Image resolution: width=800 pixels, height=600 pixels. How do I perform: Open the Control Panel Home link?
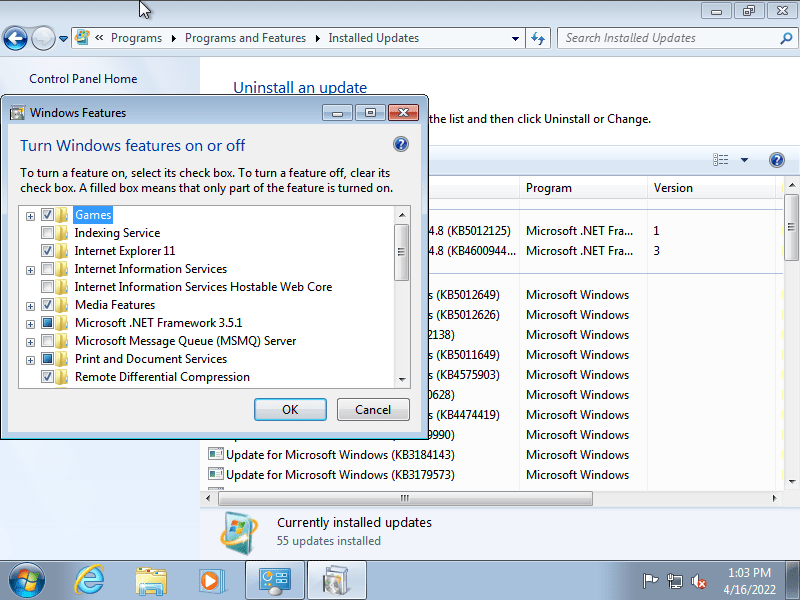pos(83,79)
